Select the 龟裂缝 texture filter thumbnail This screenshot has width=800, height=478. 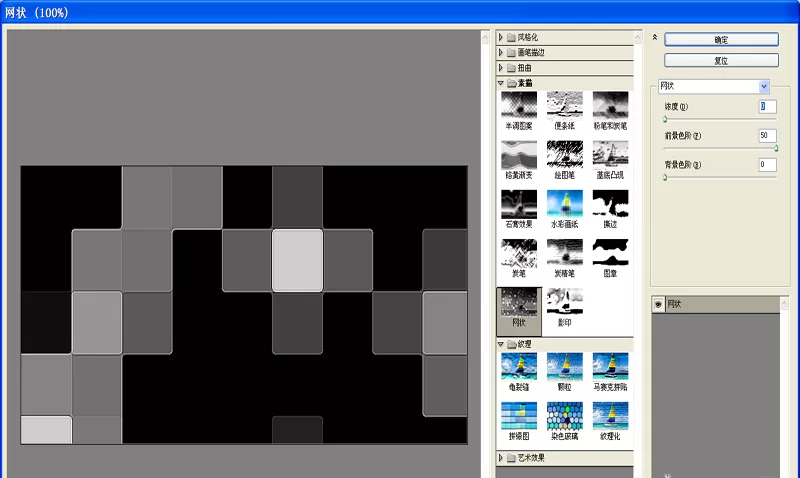tap(519, 366)
